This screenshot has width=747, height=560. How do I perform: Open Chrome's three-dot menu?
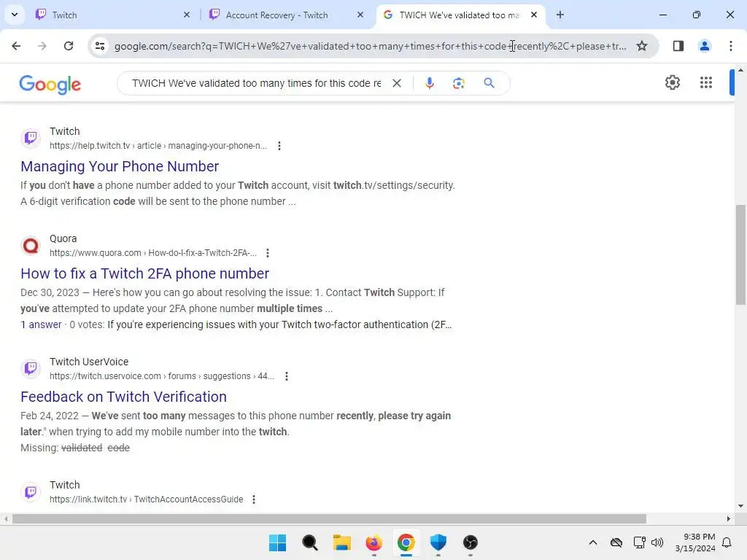pyautogui.click(x=731, y=46)
